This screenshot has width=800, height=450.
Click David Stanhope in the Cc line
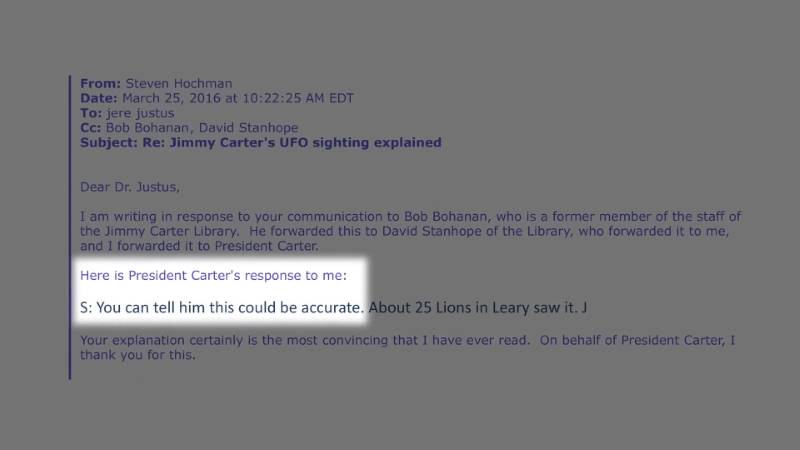coord(248,128)
